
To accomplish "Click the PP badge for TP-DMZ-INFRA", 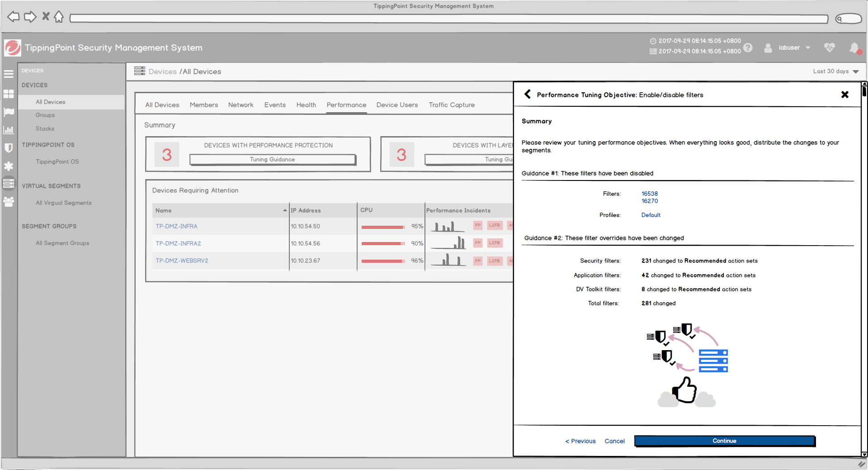I will (x=478, y=225).
